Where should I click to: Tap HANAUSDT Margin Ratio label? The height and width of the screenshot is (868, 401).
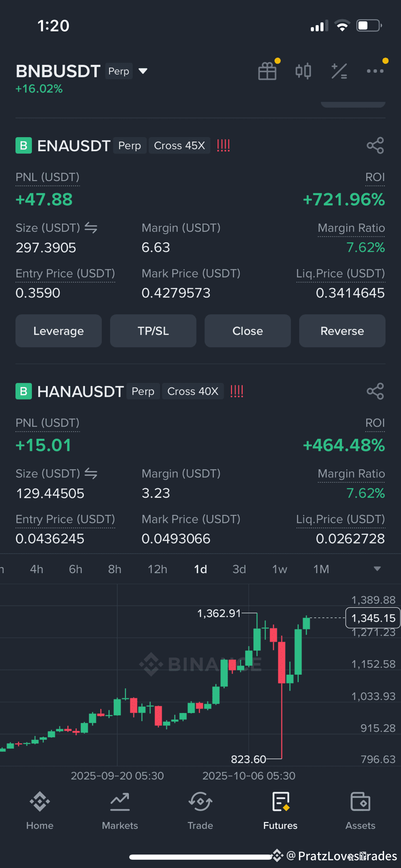click(x=351, y=474)
